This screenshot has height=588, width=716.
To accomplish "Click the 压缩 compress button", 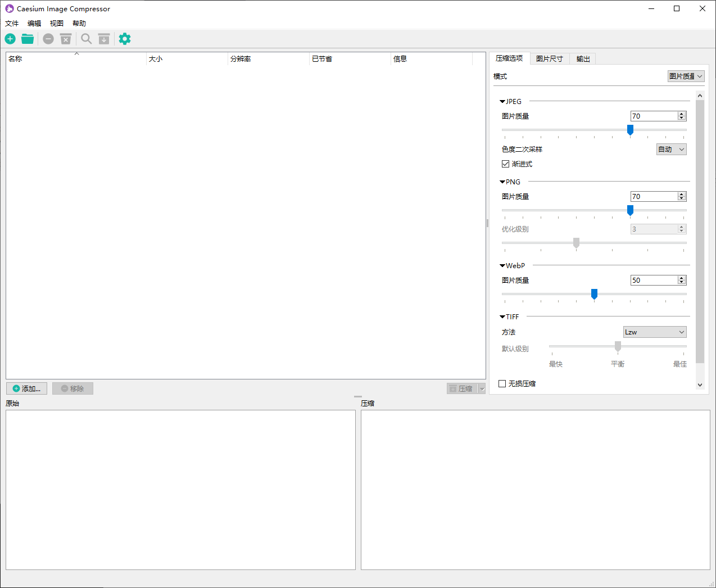I will click(x=462, y=389).
